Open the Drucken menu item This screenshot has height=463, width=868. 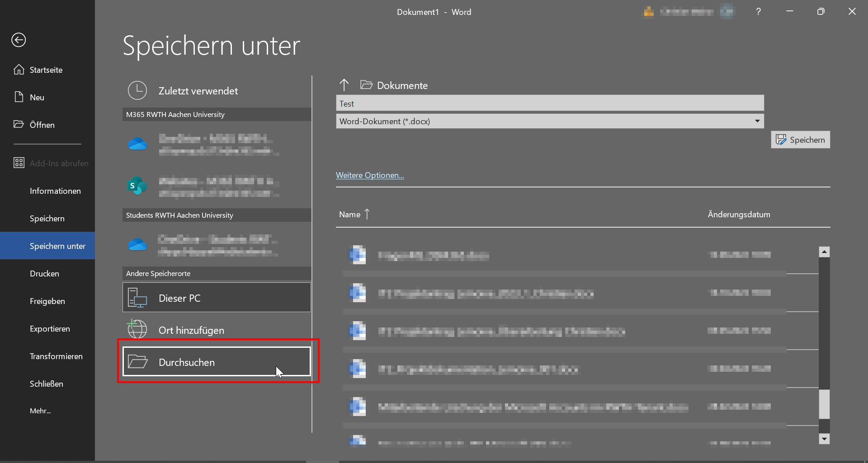44,273
